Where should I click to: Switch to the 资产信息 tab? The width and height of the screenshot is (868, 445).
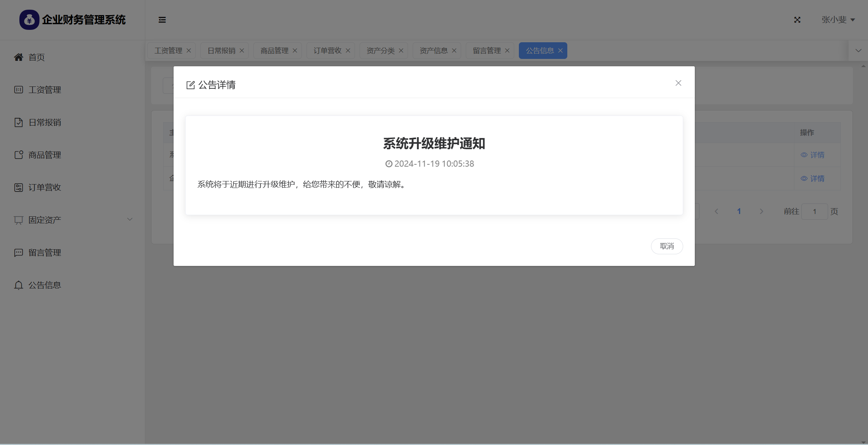433,51
